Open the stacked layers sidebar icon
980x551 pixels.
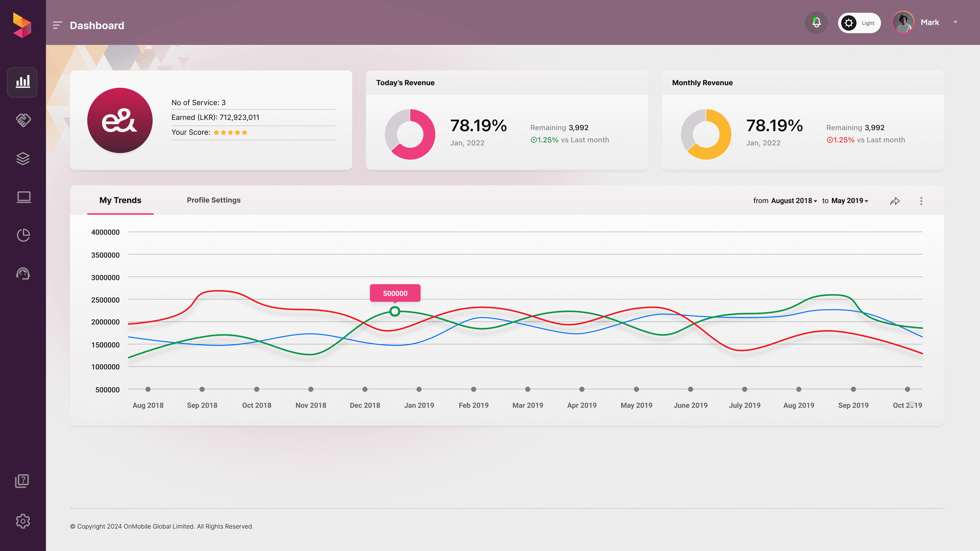(x=23, y=159)
